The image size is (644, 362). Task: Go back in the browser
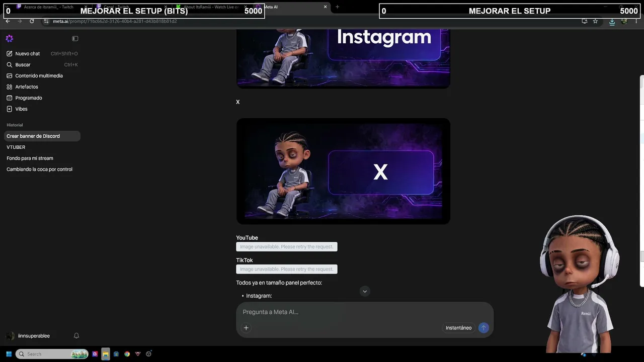point(8,21)
